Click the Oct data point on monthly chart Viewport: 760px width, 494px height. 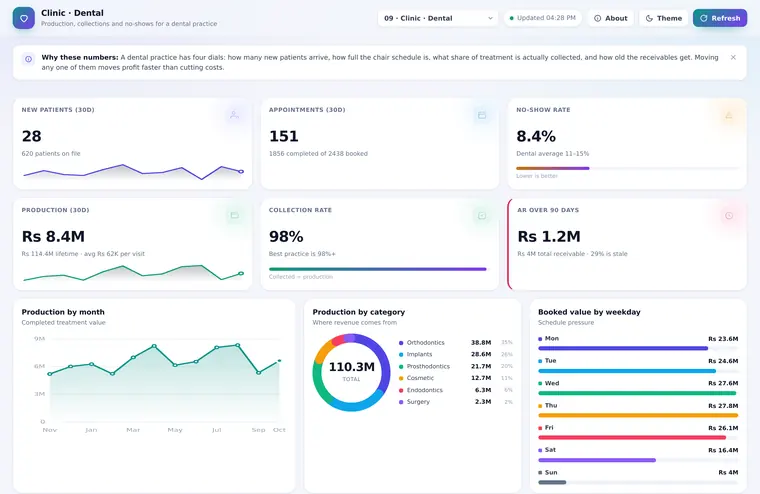(x=279, y=361)
